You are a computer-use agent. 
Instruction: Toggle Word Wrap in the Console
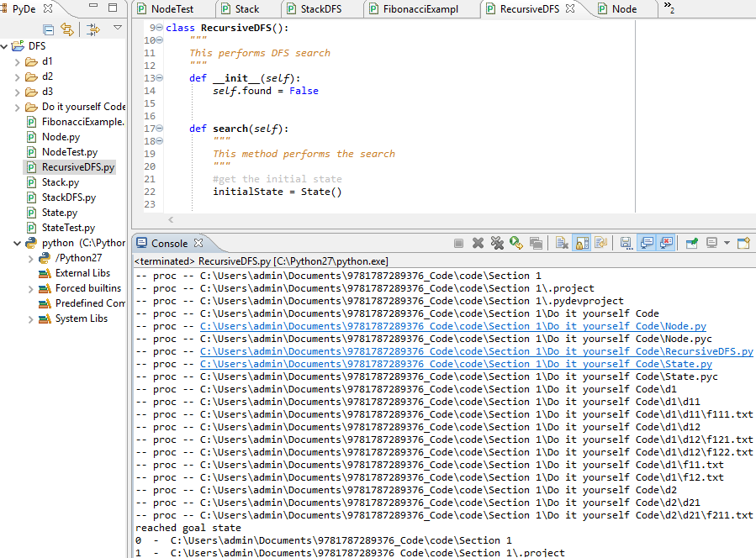point(601,244)
